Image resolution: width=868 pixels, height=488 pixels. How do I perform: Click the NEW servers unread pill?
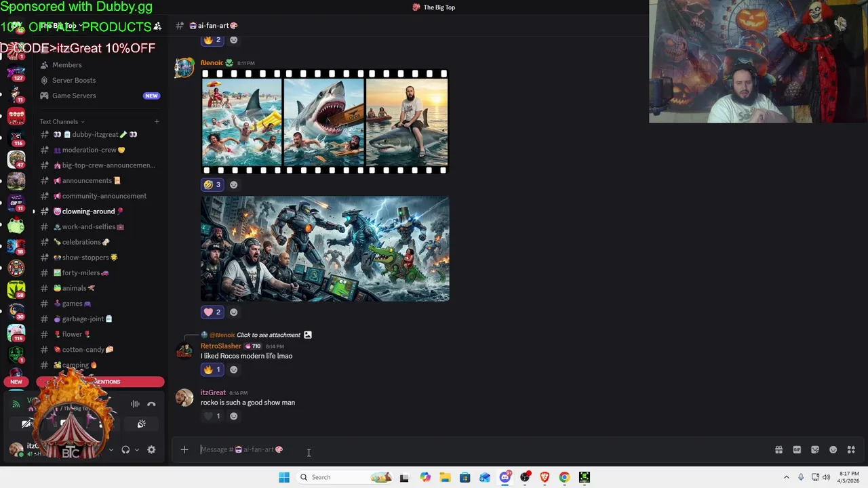pos(16,382)
